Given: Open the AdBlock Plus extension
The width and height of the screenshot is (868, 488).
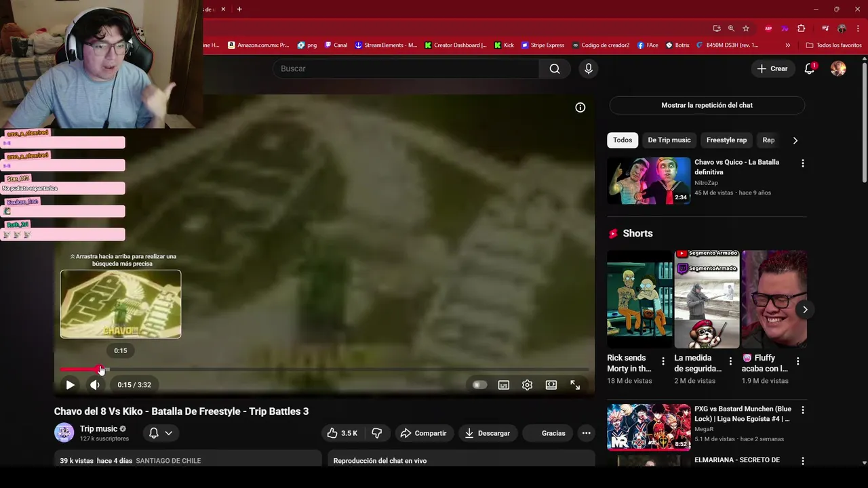Looking at the screenshot, I should [768, 28].
